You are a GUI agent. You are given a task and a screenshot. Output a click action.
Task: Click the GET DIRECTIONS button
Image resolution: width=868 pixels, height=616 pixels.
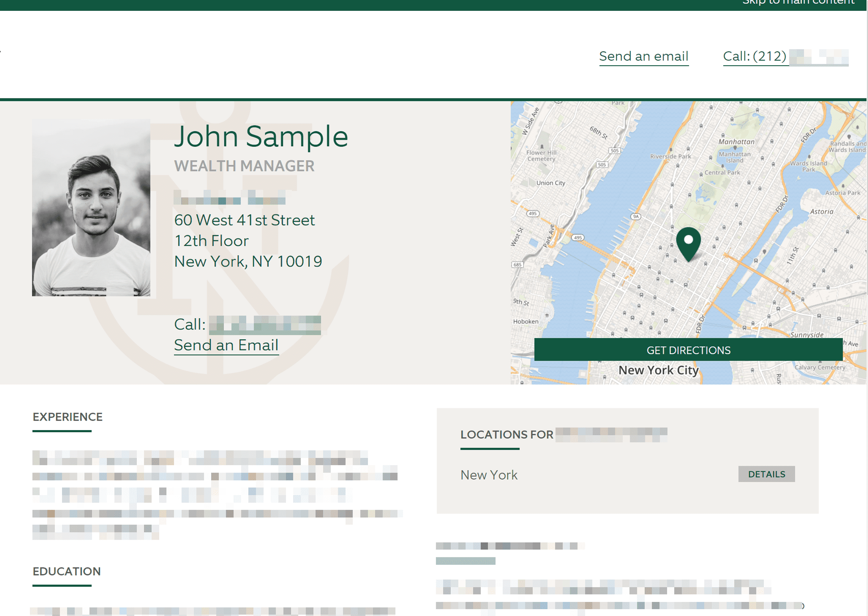pyautogui.click(x=688, y=350)
